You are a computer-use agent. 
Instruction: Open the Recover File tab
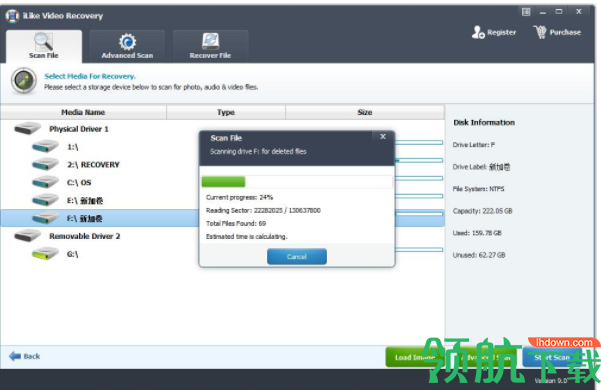[x=210, y=46]
